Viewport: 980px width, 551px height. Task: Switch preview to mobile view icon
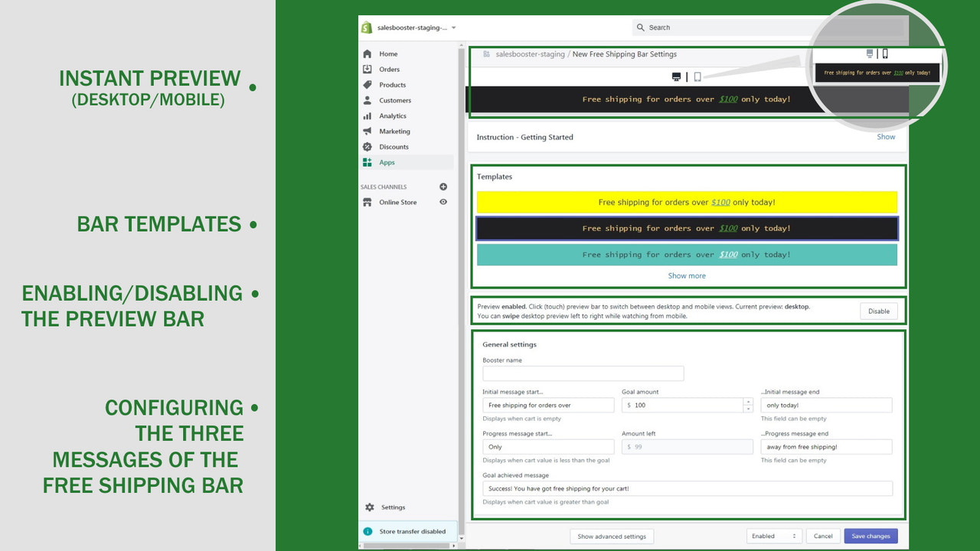[x=697, y=77]
